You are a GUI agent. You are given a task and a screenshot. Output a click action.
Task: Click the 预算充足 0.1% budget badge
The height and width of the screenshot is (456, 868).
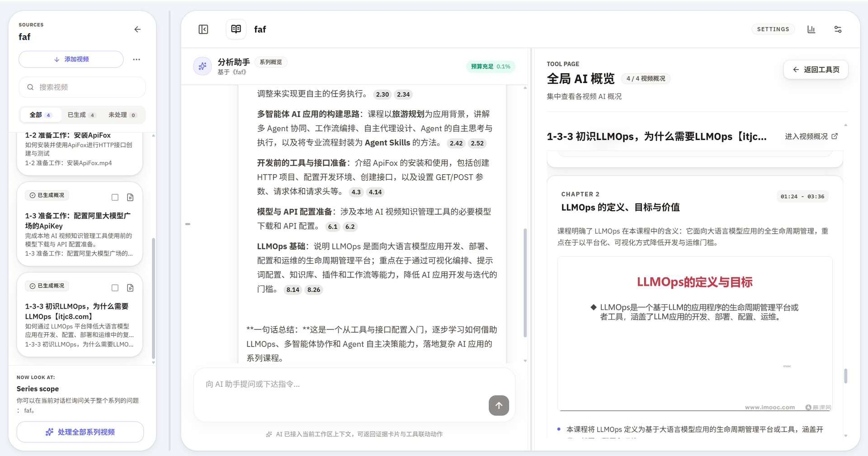[491, 66]
